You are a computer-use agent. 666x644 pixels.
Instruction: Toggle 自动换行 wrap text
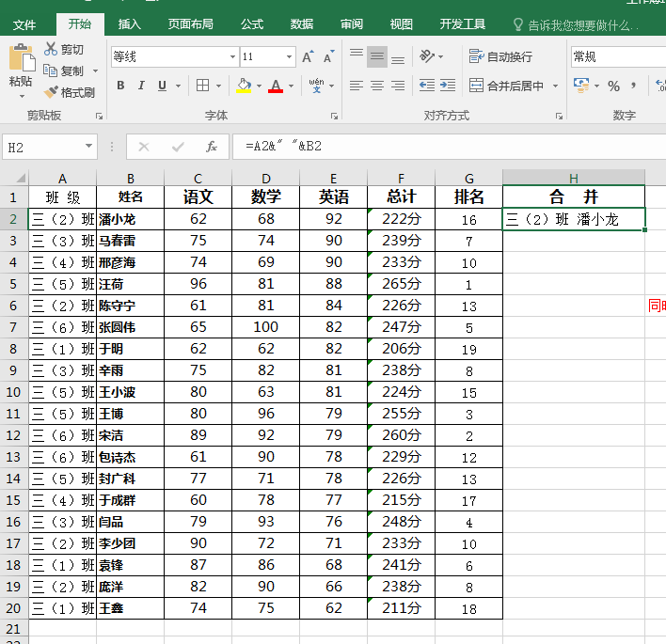coord(500,56)
